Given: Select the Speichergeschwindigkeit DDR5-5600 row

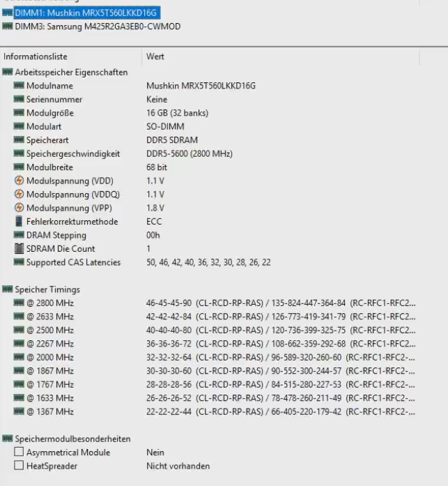Looking at the screenshot, I should [x=73, y=153].
